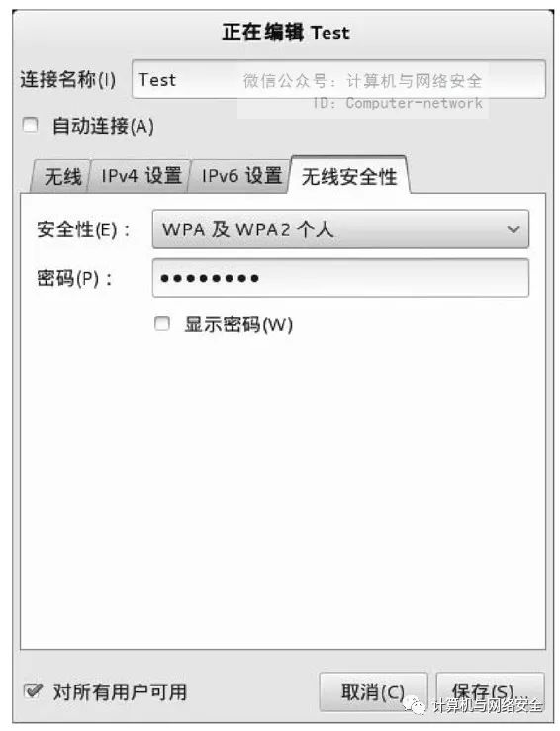This screenshot has height=731, width=560.
Task: Click the 取消(C) button
Action: pyautogui.click(x=373, y=691)
